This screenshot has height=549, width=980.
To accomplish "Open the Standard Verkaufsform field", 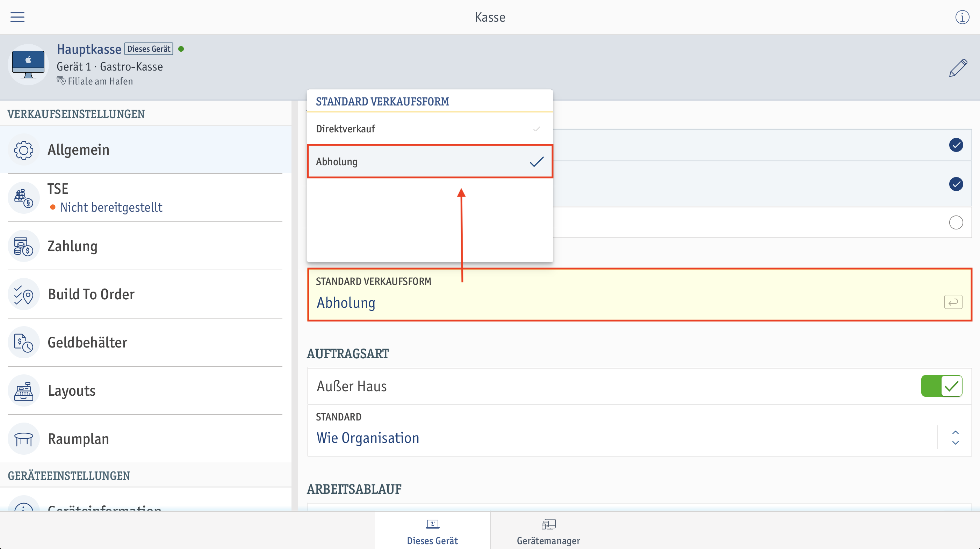I will (x=640, y=295).
